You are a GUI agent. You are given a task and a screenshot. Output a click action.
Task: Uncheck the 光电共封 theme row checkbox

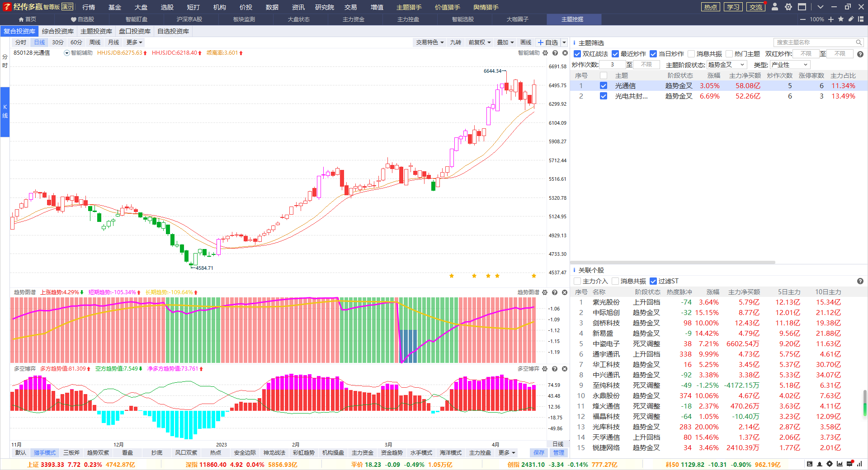point(604,96)
